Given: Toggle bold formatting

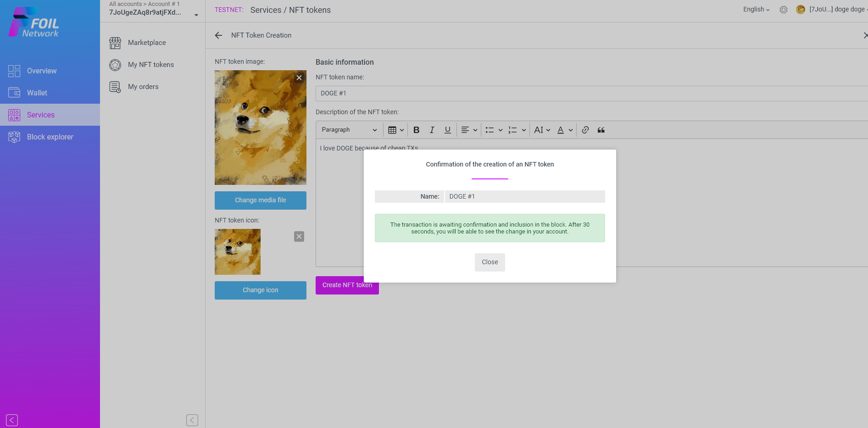Looking at the screenshot, I should click(417, 130).
